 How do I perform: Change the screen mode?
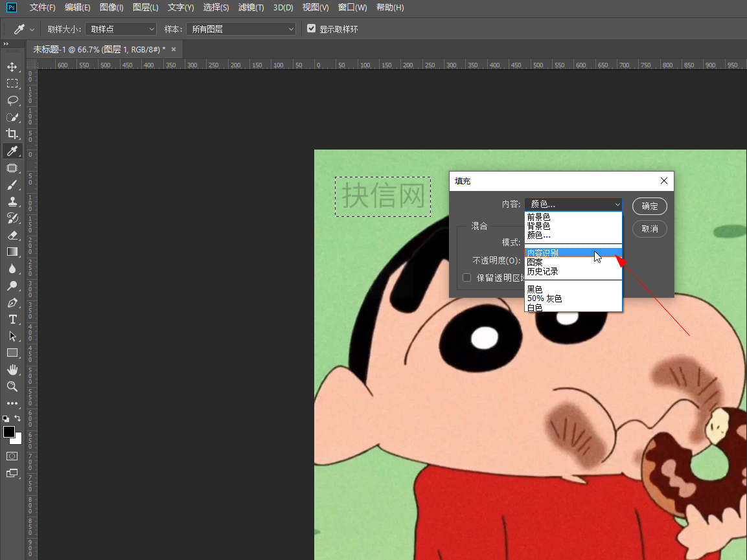(12, 473)
